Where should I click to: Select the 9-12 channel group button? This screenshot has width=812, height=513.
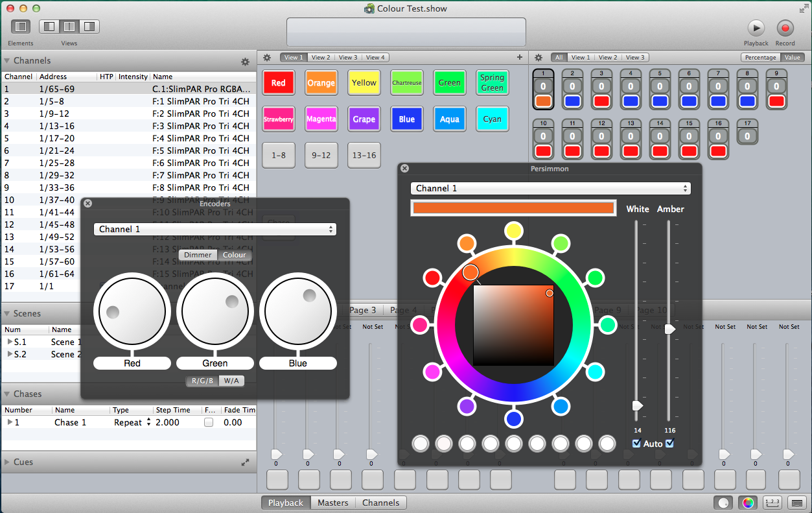(321, 156)
